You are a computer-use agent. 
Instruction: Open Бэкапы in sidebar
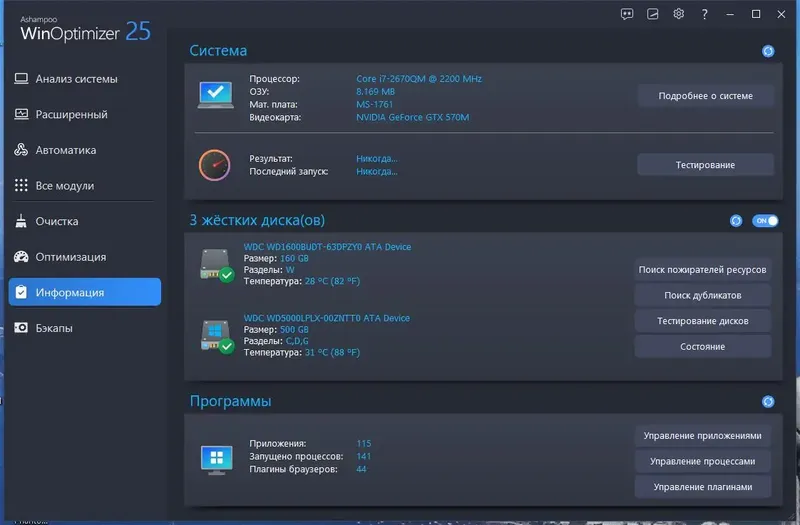(84, 328)
